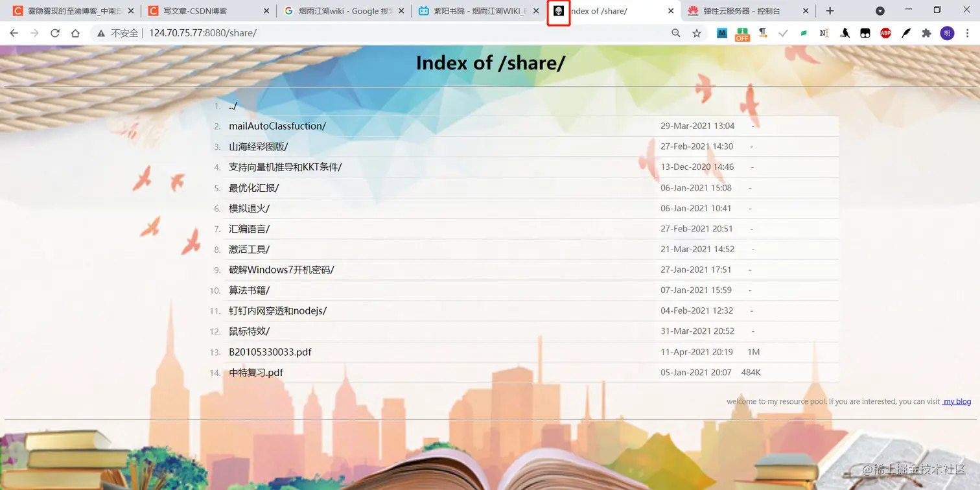Open the 最优化汇报/ folder
This screenshot has width=980, height=490.
(x=254, y=188)
